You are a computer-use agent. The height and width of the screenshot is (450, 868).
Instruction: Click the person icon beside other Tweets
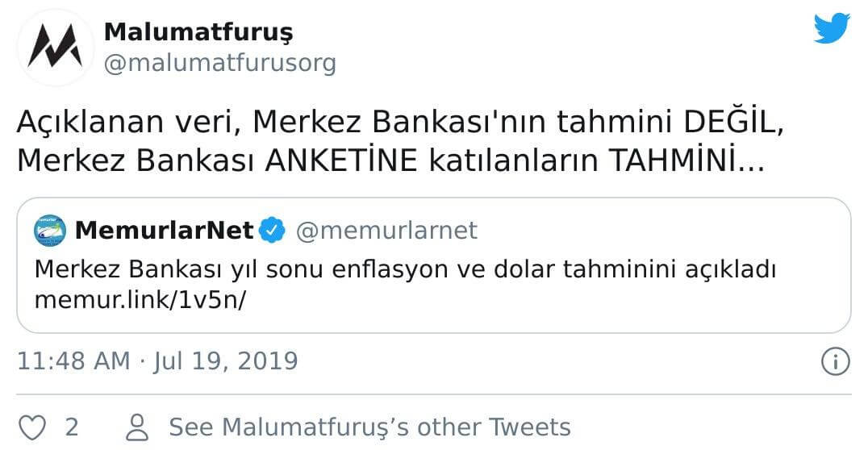[139, 427]
